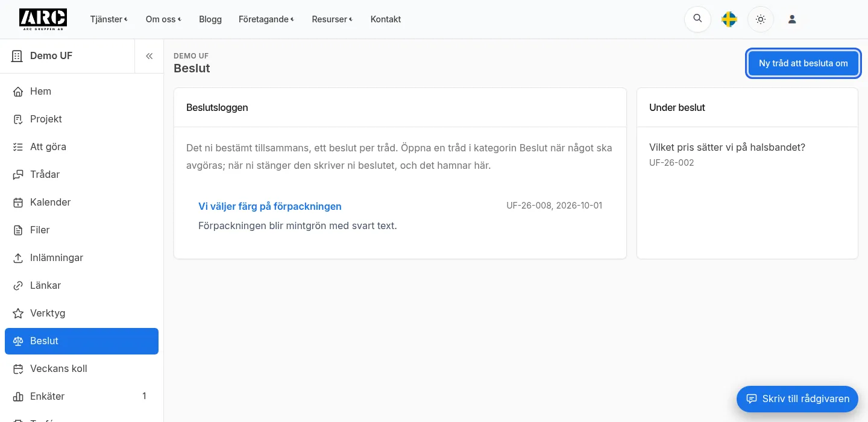Image resolution: width=868 pixels, height=422 pixels.
Task: Change language via the Swedish flag
Action: (729, 19)
